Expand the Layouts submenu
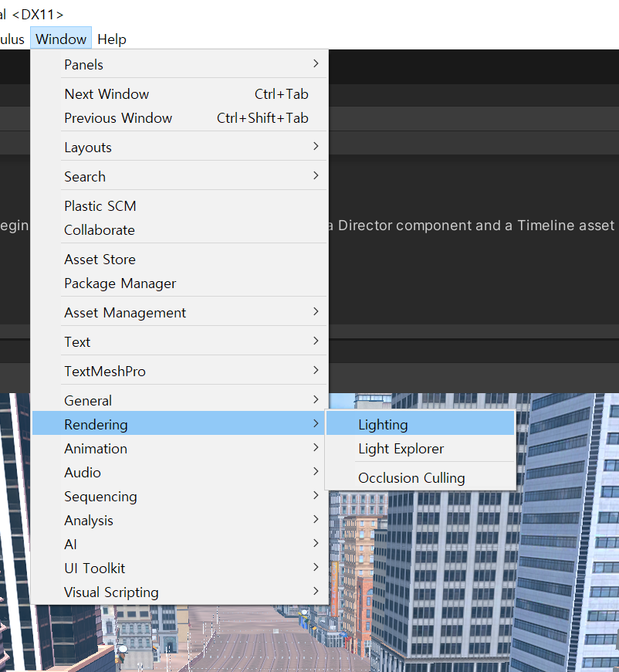This screenshot has height=672, width=619. [180, 147]
